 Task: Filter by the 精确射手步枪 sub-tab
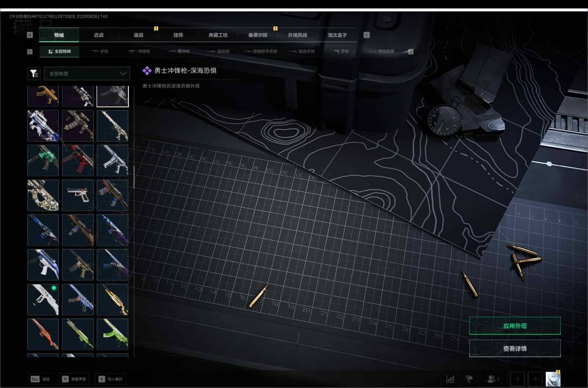pyautogui.click(x=260, y=51)
